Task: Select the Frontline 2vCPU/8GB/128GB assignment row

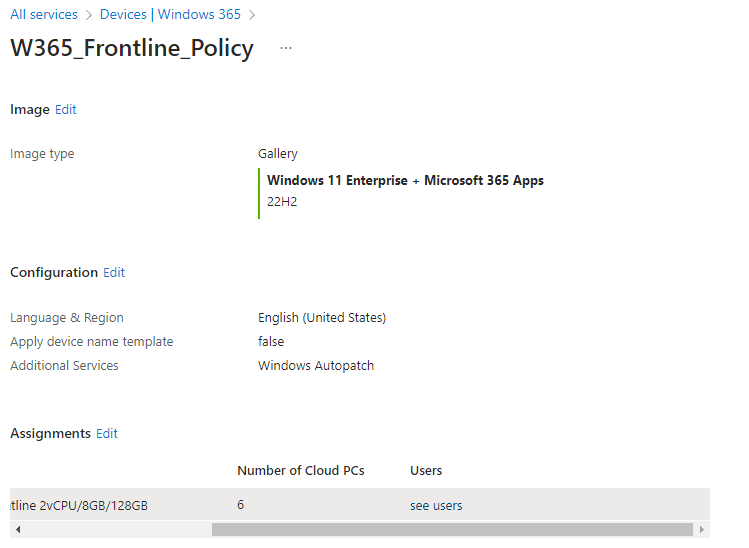Action: pos(360,505)
